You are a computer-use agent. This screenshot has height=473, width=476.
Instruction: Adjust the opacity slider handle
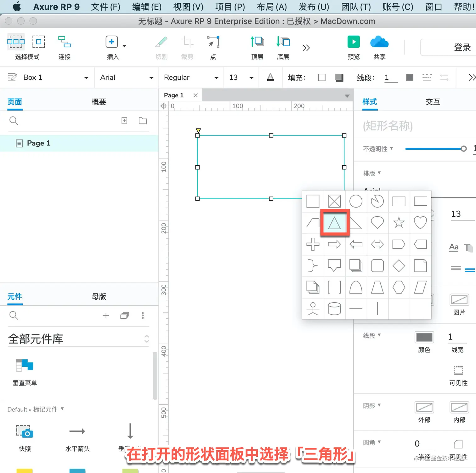tap(464, 149)
